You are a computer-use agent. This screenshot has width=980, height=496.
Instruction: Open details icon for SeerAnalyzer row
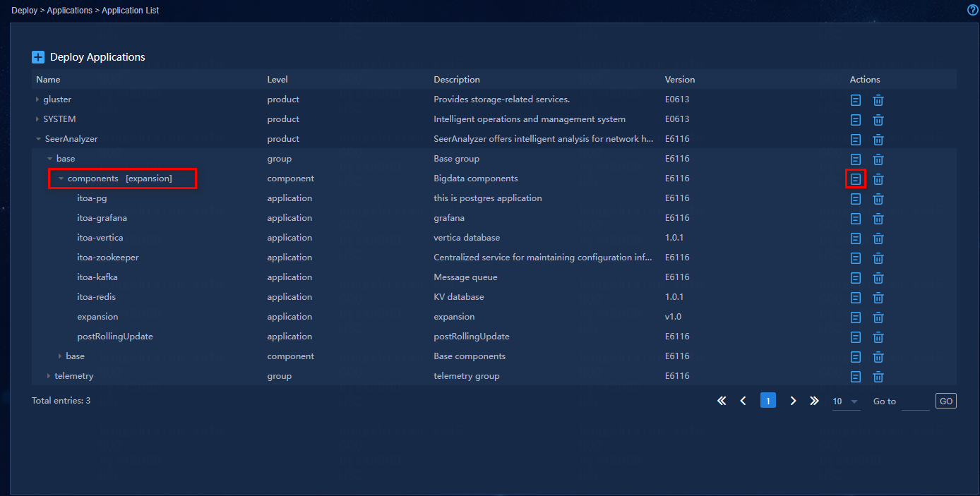coord(856,140)
